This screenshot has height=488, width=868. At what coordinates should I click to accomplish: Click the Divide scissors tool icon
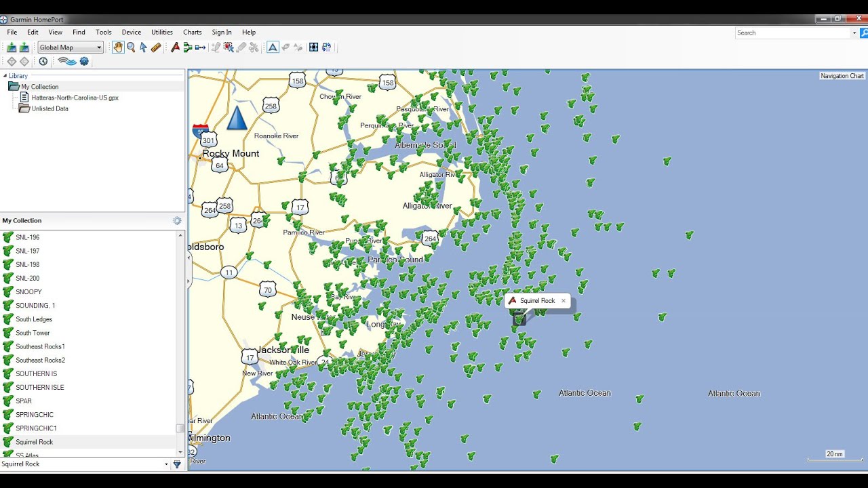(254, 47)
